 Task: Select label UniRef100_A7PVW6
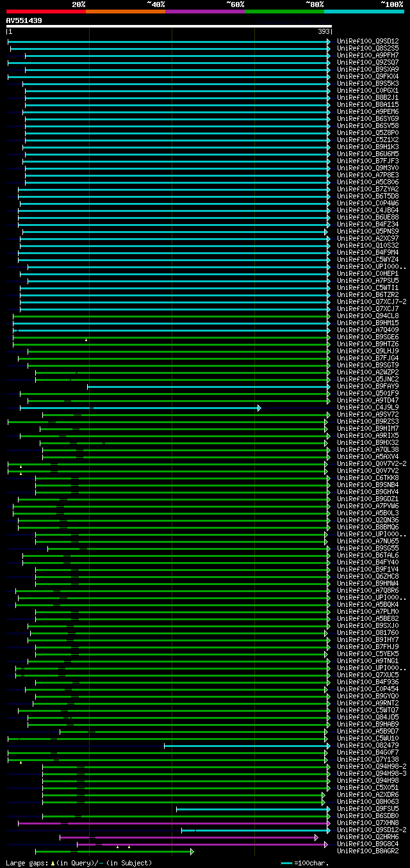[x=368, y=506]
